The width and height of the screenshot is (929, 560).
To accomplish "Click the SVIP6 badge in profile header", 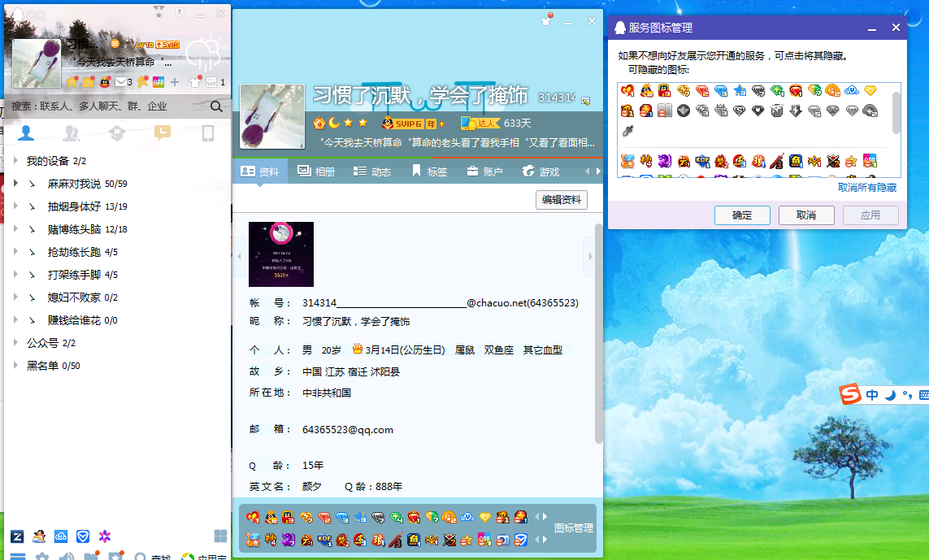I will tap(402, 124).
